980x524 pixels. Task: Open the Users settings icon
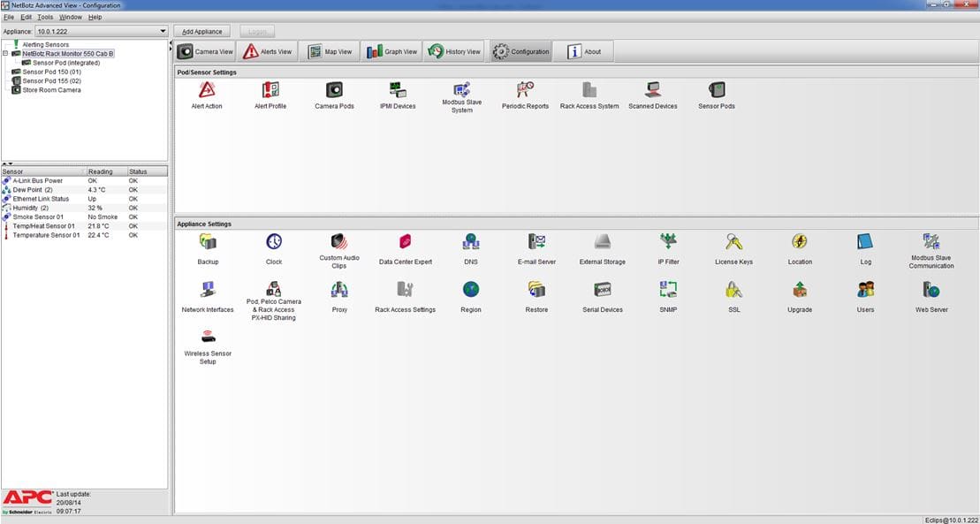866,290
